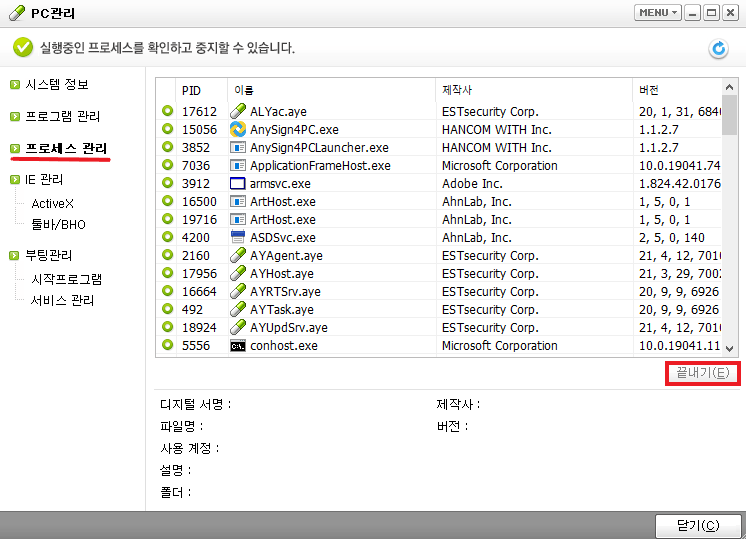
Task: Click AYUpdSrv.aye process name
Action: [x=289, y=328]
